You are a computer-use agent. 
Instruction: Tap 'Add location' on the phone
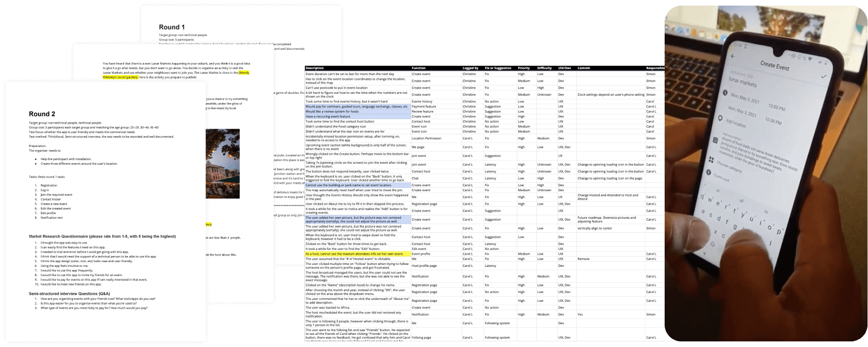[x=736, y=123]
